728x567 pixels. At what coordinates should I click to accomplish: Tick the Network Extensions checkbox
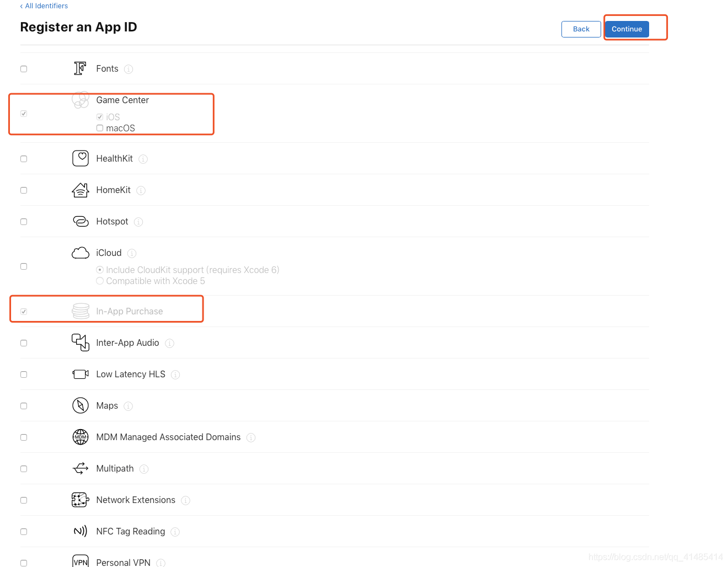pos(24,500)
